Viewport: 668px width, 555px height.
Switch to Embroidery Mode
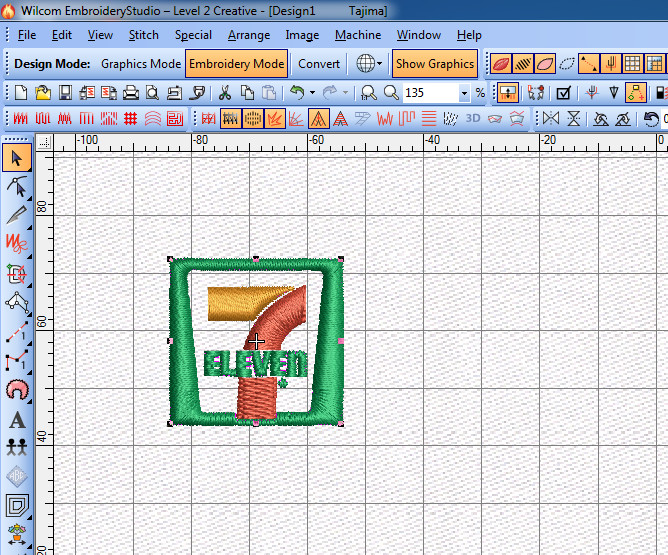pos(236,64)
